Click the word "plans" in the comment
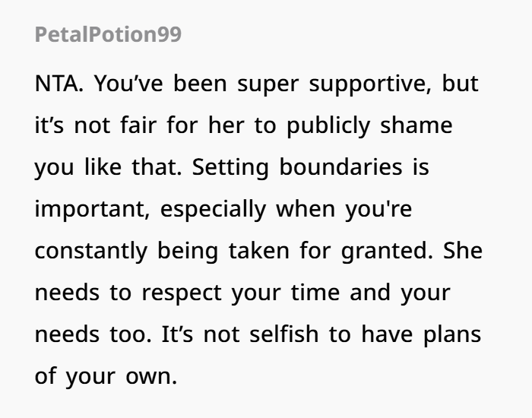Viewport: 532px width, 418px height. click(452, 335)
